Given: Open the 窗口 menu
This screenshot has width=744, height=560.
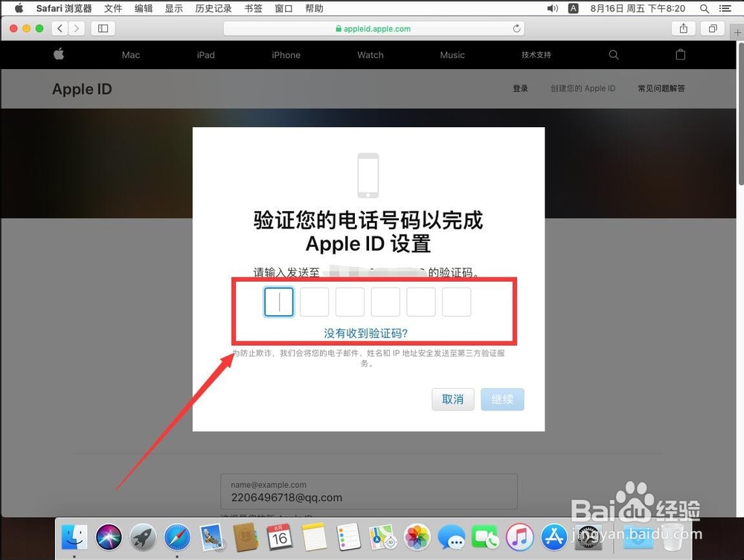Looking at the screenshot, I should click(283, 8).
